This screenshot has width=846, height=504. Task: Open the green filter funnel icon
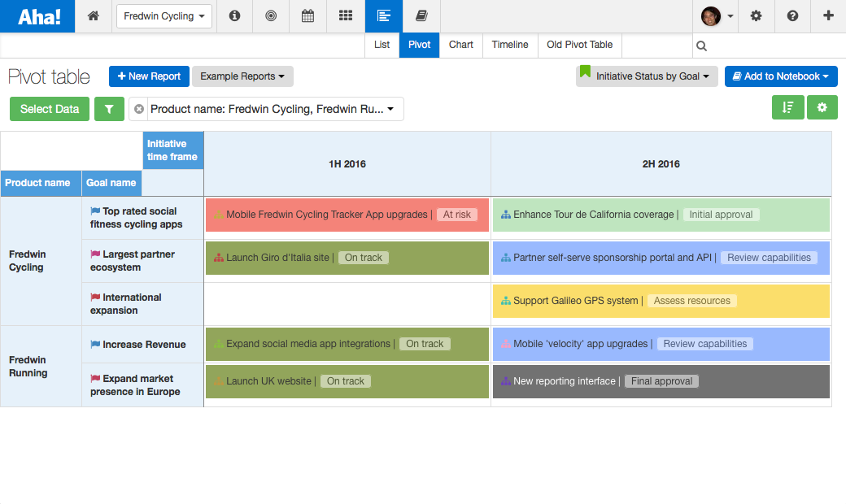pos(109,106)
